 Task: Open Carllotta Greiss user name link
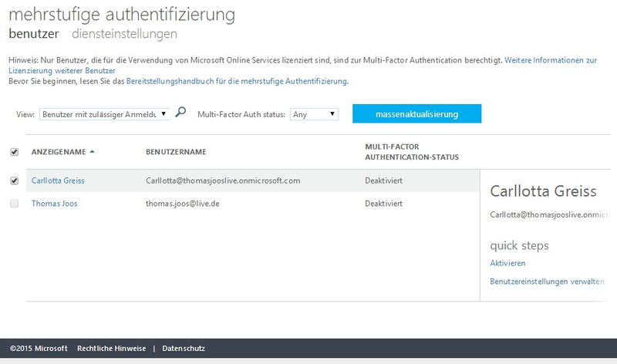click(58, 180)
